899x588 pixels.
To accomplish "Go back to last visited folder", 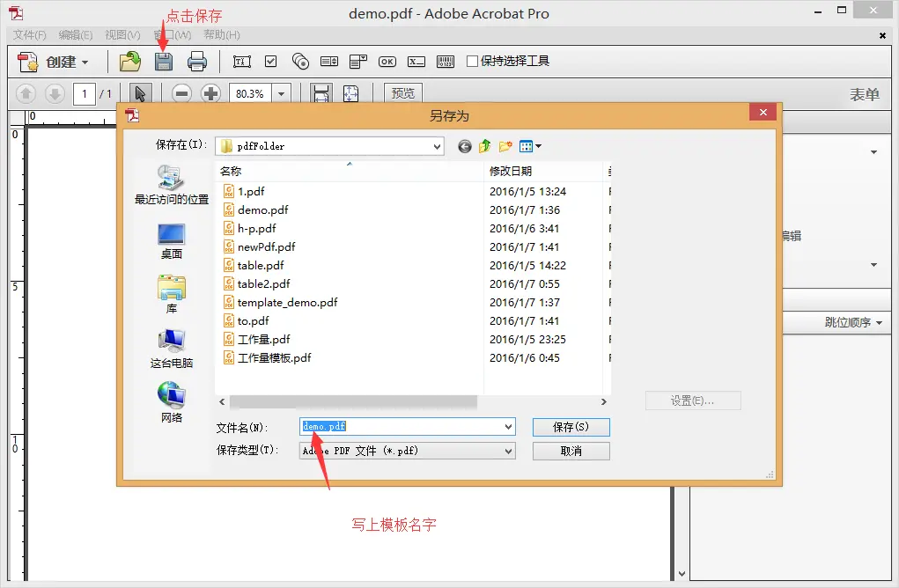I will [464, 147].
